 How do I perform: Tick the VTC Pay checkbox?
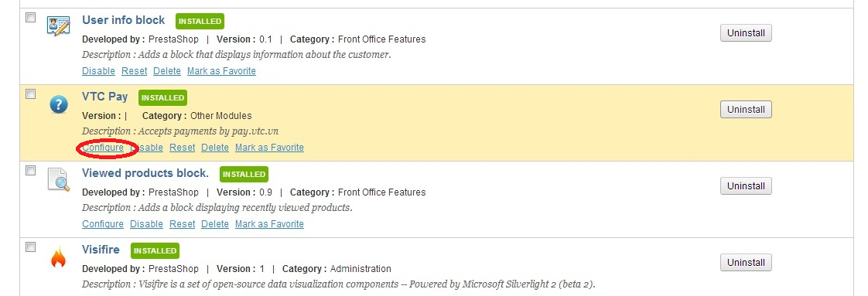tap(31, 94)
